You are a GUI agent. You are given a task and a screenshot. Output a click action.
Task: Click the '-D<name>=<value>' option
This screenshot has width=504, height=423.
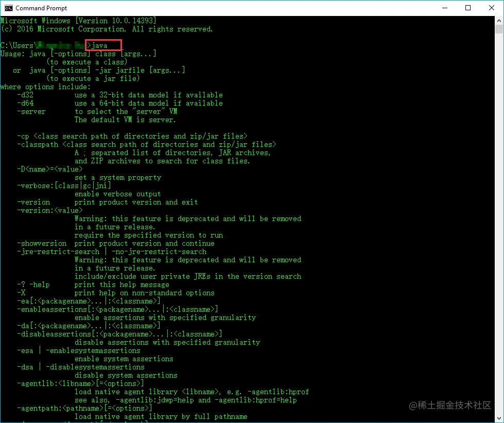50,169
